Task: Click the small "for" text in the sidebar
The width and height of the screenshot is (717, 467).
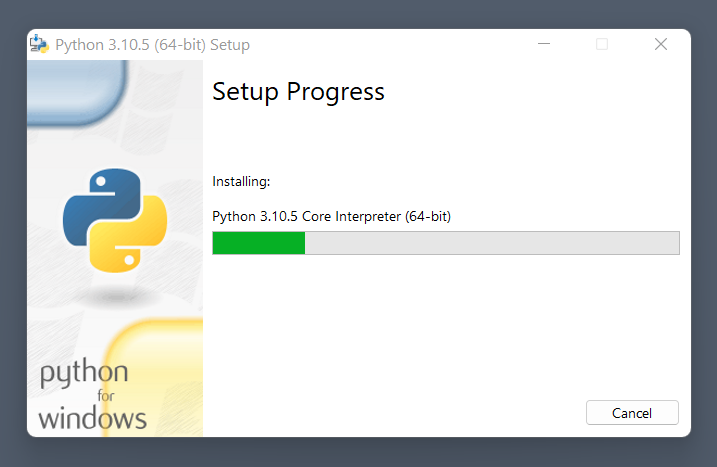Action: click(x=106, y=395)
